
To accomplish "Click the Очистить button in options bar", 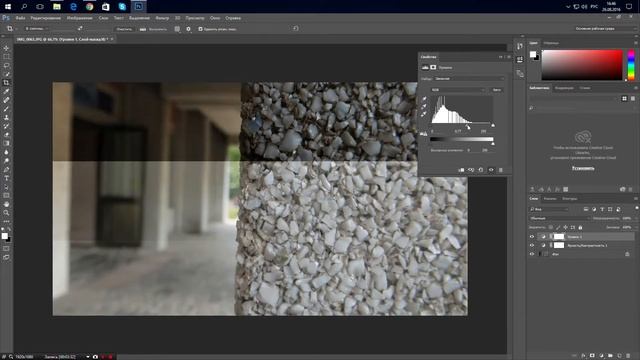I will pyautogui.click(x=124, y=29).
